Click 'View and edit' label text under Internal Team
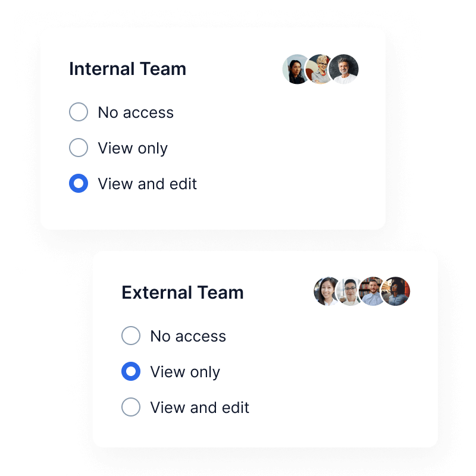Screen dimensions: 476x476 (147, 184)
